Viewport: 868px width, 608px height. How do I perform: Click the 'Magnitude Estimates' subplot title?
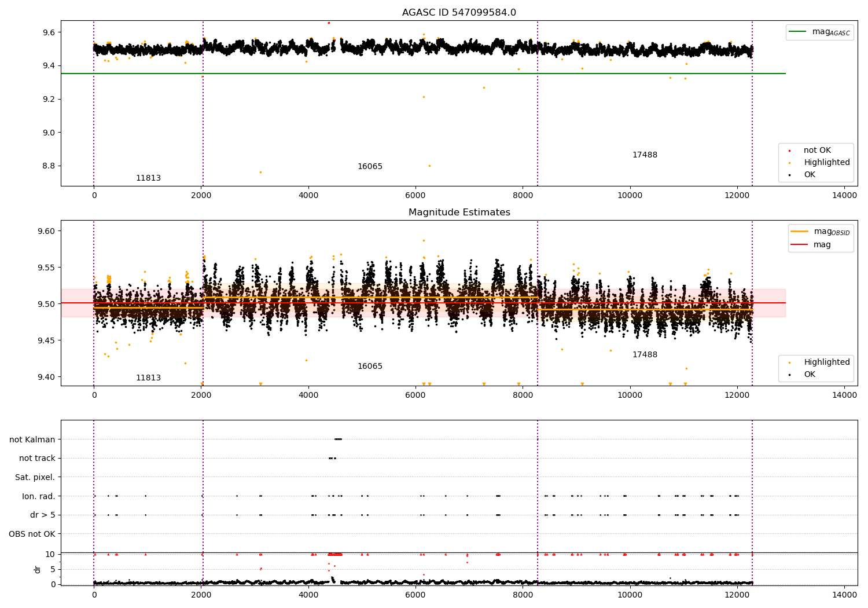coord(459,213)
